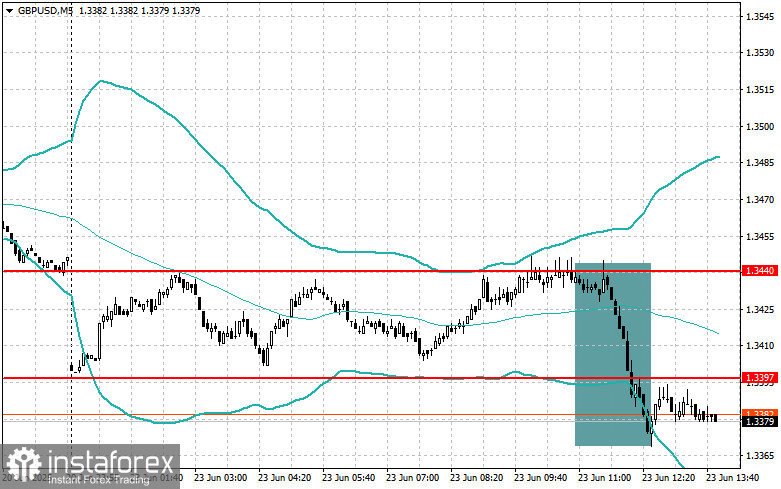781x489 pixels.
Task: Click the 23 Jun 07:00 time label
Action: coord(412,478)
